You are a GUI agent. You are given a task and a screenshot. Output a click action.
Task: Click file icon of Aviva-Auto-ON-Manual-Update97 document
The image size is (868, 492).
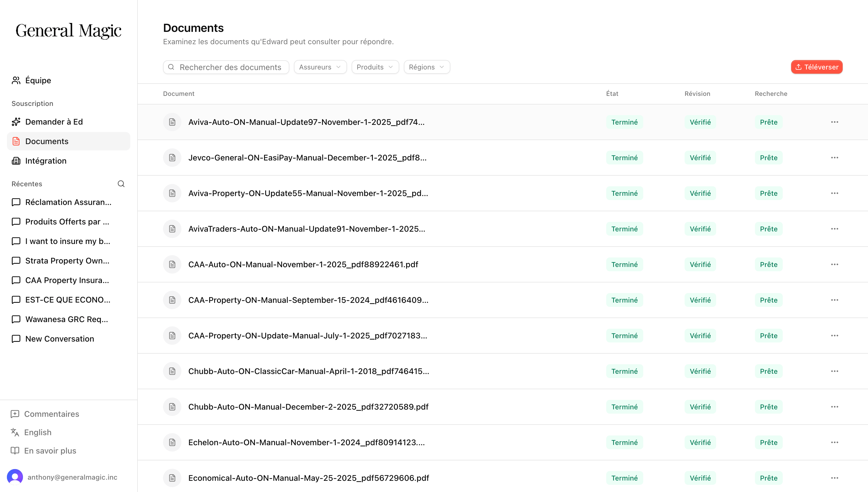[x=172, y=122]
